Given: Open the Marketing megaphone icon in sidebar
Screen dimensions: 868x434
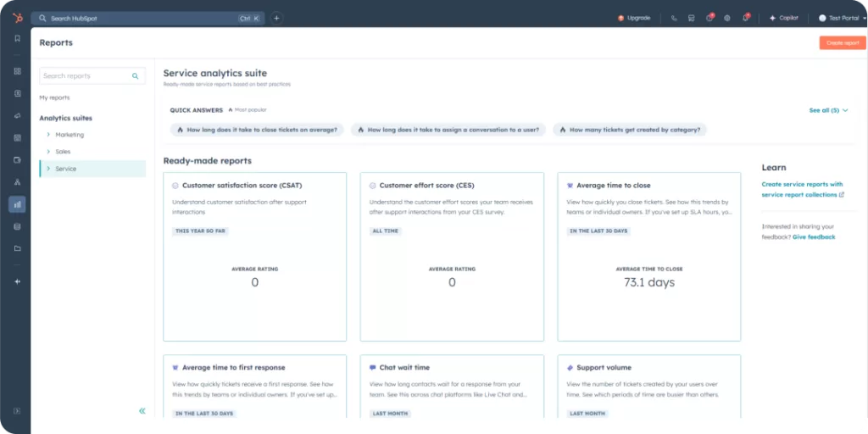Looking at the screenshot, I should (17, 115).
